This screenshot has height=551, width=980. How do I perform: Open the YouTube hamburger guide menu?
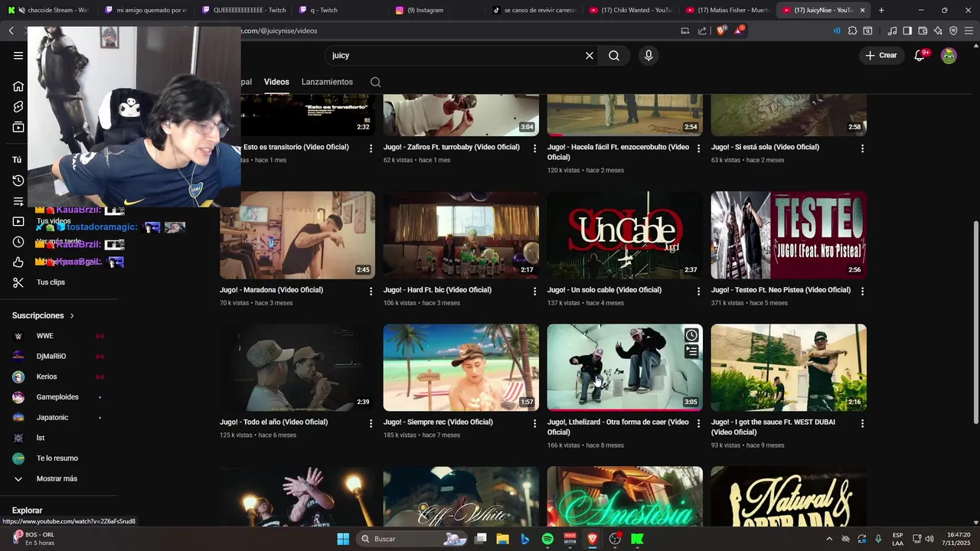(18, 55)
